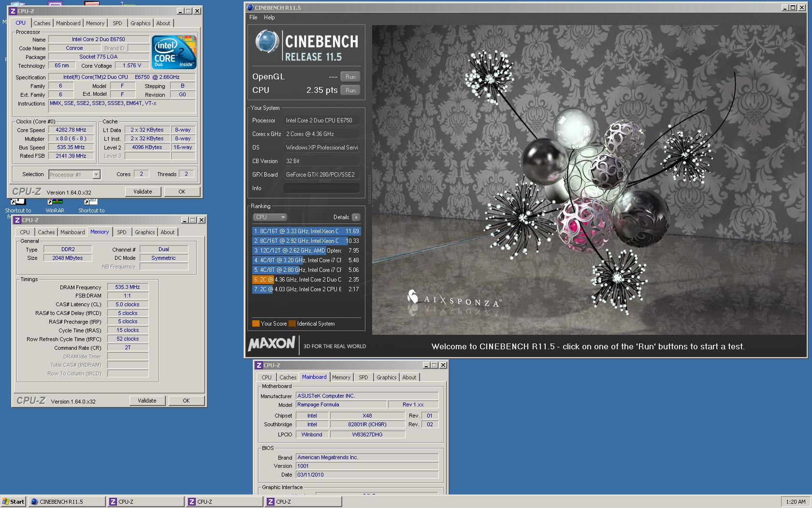The image size is (812, 508).
Task: Click the brown Identical System legend swatch
Action: tap(292, 324)
